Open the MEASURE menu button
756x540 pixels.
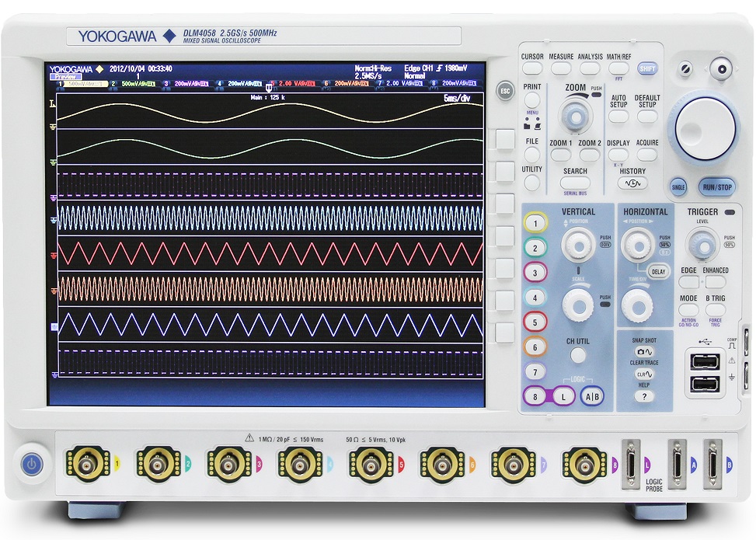point(561,68)
